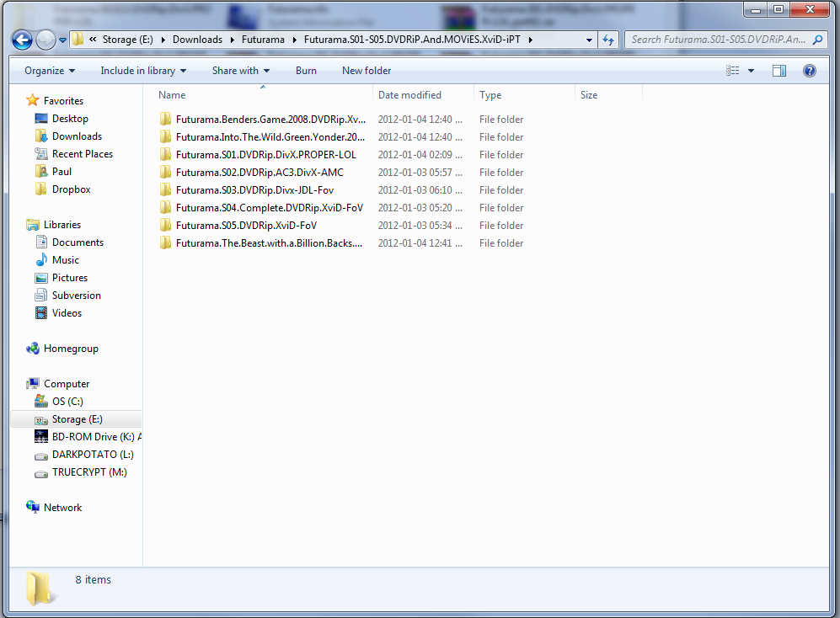Open Downloads in the Favorites list
The height and width of the screenshot is (618, 840).
click(77, 136)
